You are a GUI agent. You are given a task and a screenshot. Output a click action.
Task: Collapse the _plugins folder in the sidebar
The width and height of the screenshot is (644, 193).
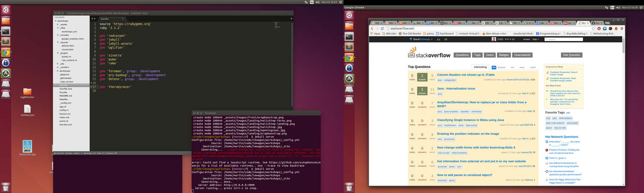(x=58, y=53)
